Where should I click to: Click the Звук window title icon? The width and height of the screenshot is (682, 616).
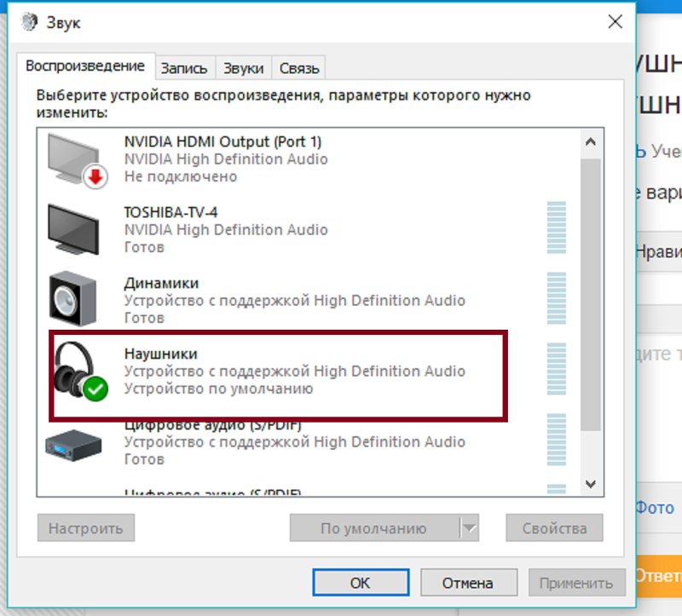tap(29, 22)
